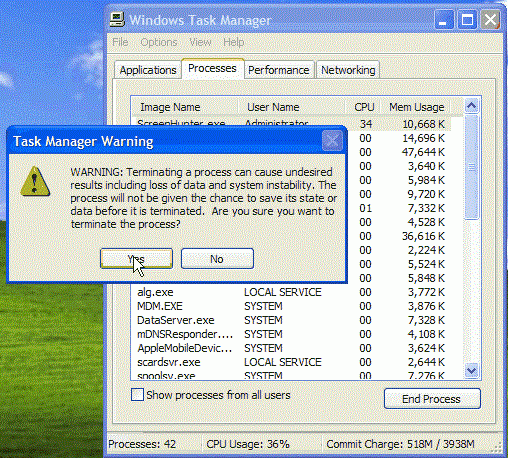508x458 pixels.
Task: Click the 2,224 K memory value
Action: pyautogui.click(x=426, y=250)
